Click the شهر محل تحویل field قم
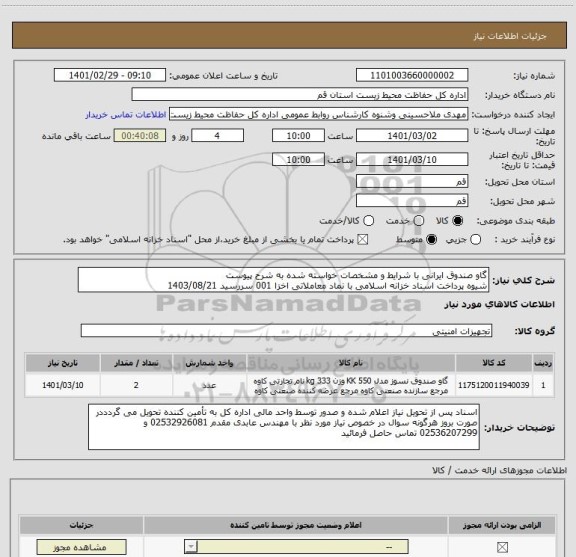 tap(412, 201)
